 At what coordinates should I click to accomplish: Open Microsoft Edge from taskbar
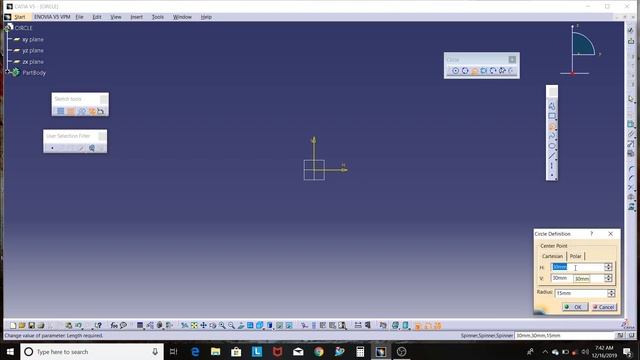click(x=195, y=351)
